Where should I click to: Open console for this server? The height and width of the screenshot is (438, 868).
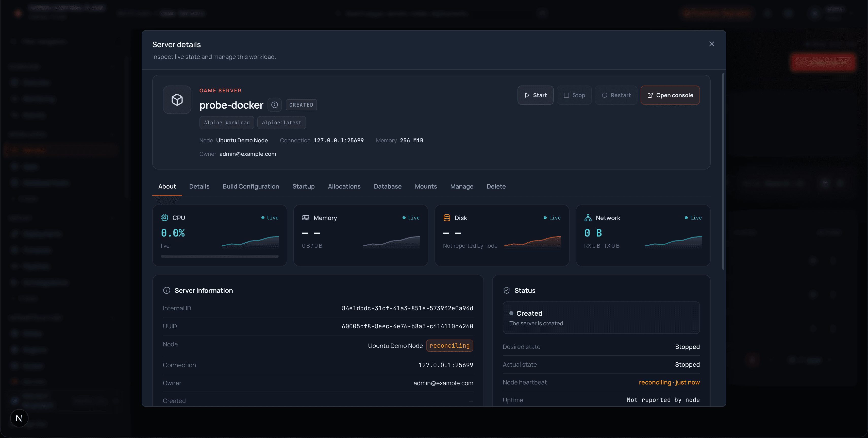coord(670,95)
